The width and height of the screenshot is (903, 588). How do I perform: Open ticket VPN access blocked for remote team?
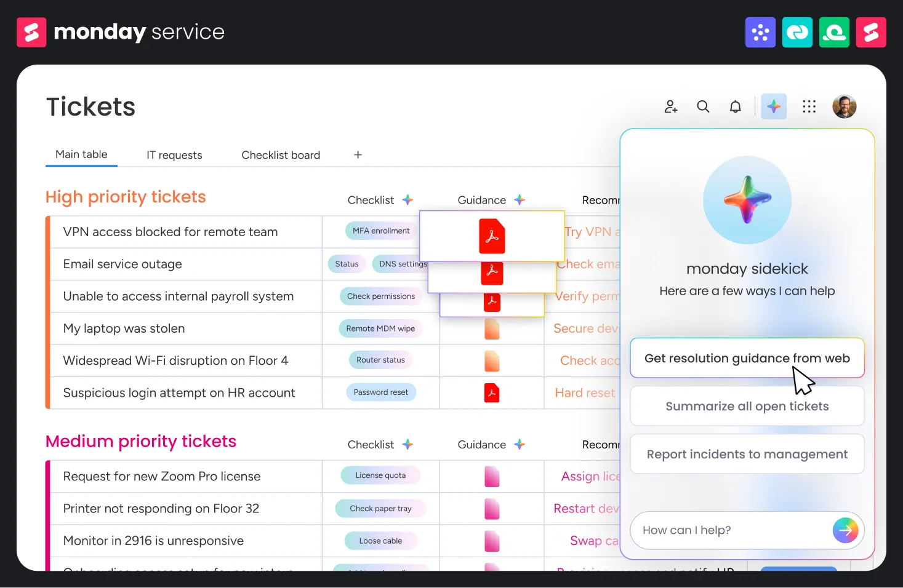(171, 232)
